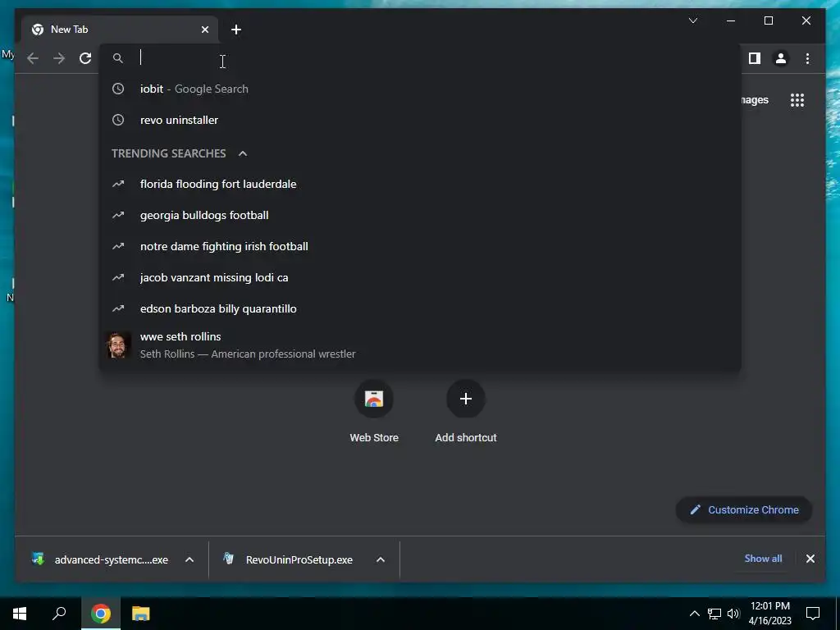Open File Explorer from taskbar
Viewport: 840px width, 630px height.
(x=141, y=614)
